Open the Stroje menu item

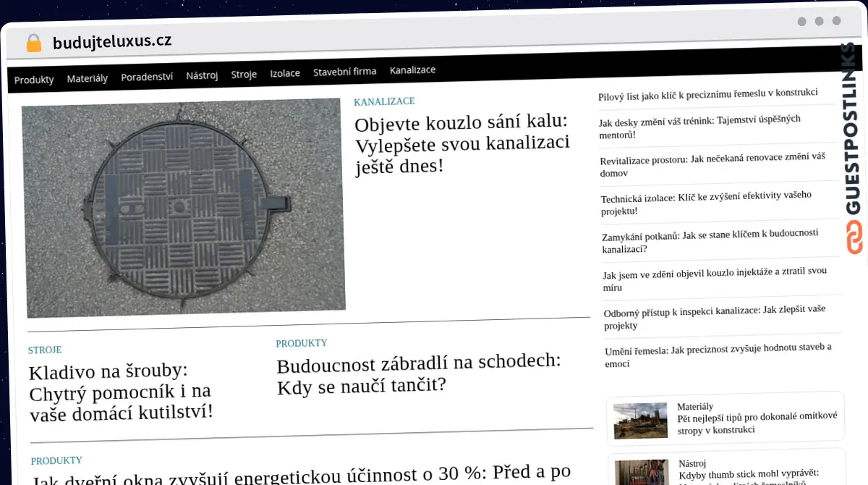pos(244,75)
